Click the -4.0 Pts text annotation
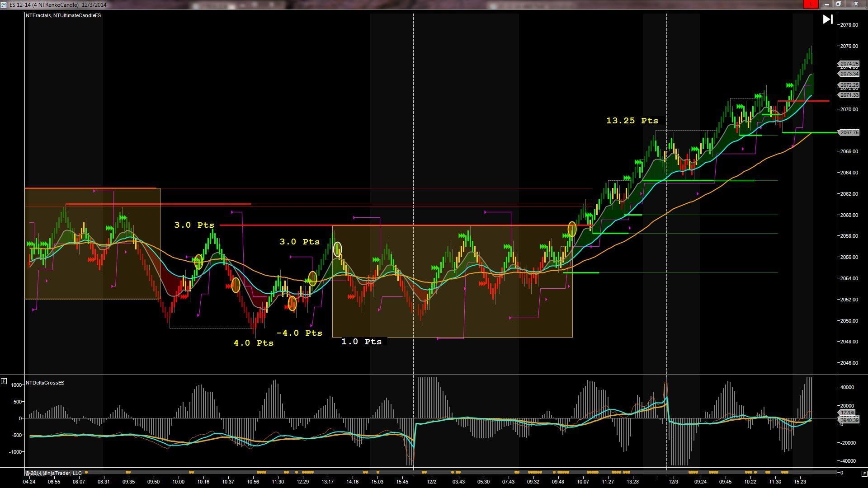868x488 pixels. pos(299,333)
